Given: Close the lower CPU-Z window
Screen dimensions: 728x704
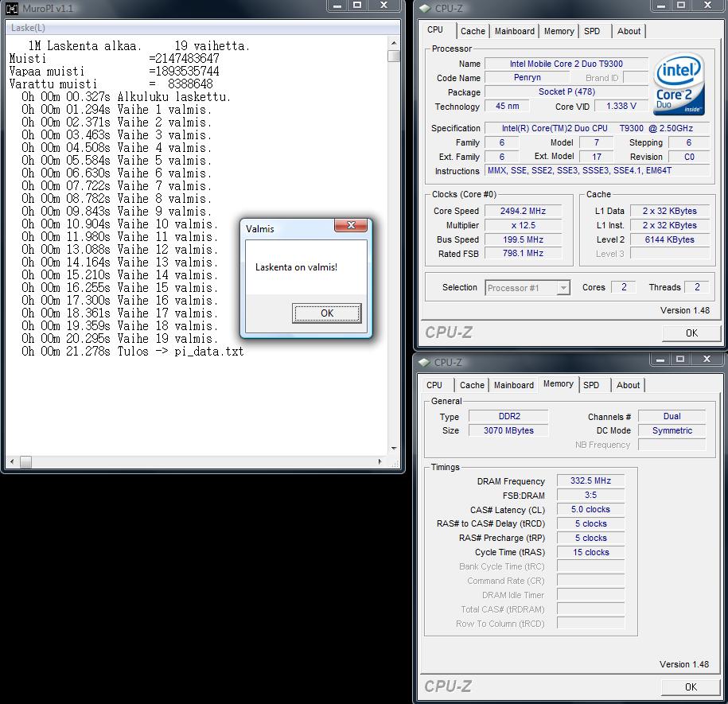Looking at the screenshot, I should point(707,360).
